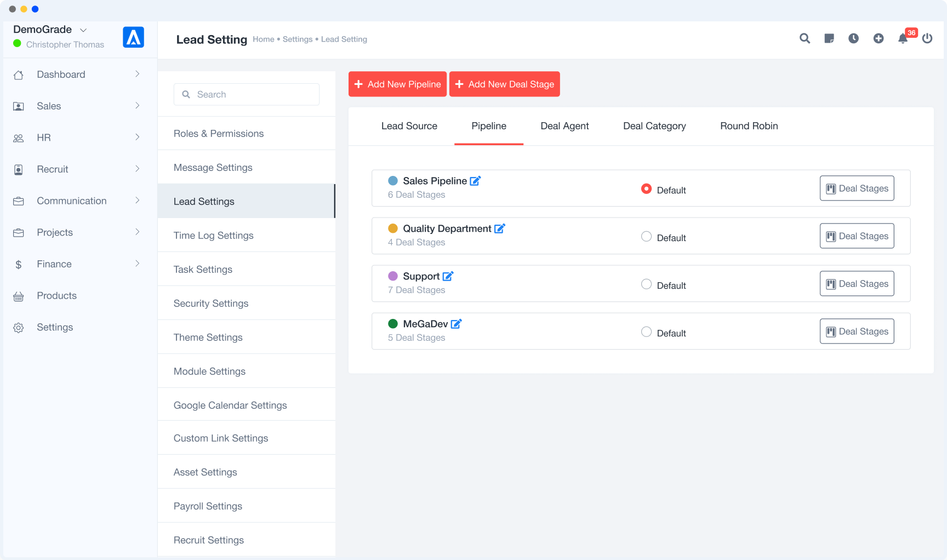The height and width of the screenshot is (560, 947).
Task: Expand the Sales menu chevron
Action: [138, 105]
